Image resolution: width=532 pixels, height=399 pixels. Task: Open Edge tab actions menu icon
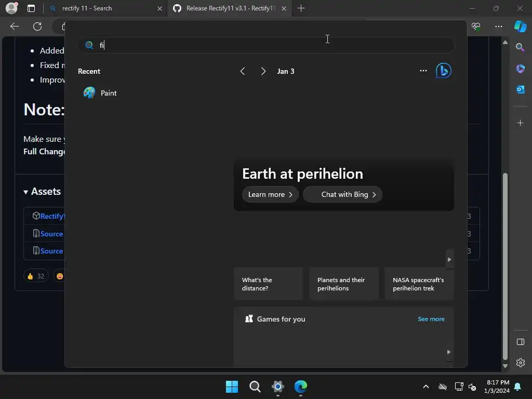tap(31, 8)
